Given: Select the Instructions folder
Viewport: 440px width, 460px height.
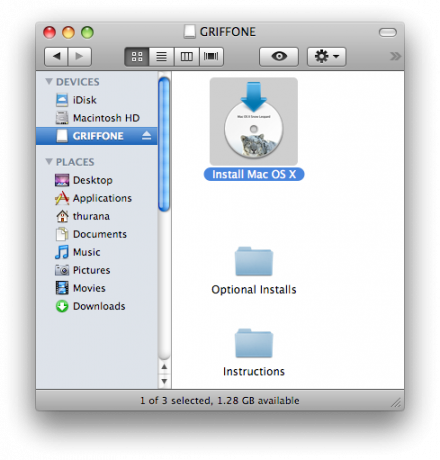Looking at the screenshot, I should [254, 353].
